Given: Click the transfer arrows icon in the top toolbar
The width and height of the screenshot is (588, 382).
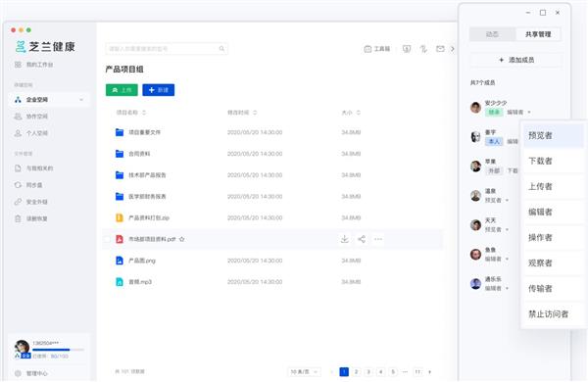Looking at the screenshot, I should coord(423,49).
